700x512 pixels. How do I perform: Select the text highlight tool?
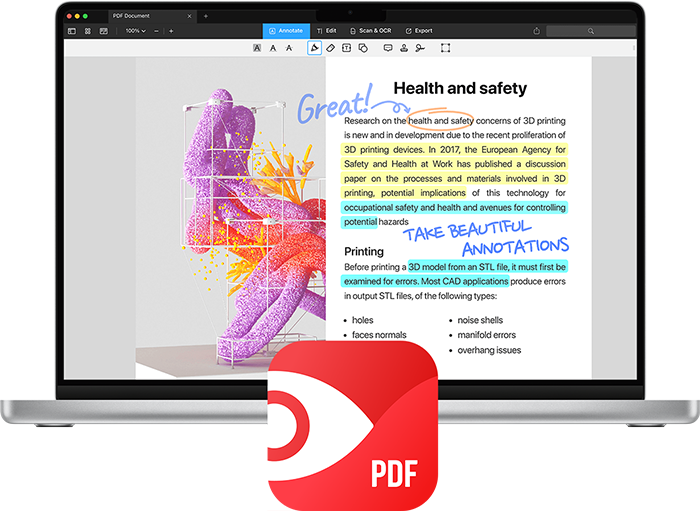tap(257, 48)
